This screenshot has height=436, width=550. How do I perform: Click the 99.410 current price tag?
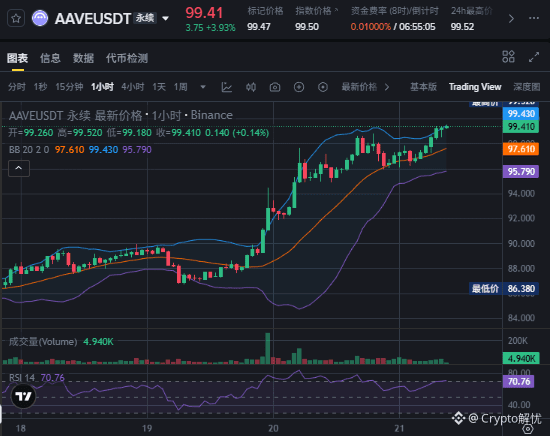521,127
